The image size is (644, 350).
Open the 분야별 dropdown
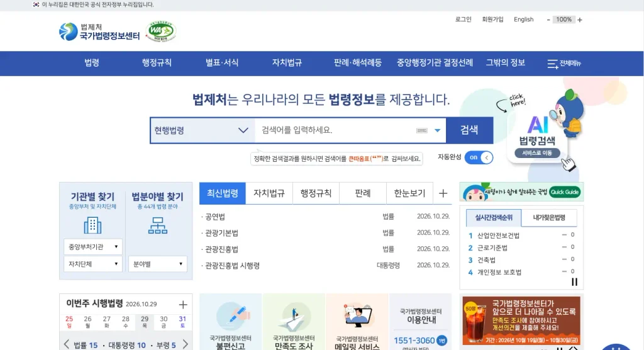tap(158, 264)
